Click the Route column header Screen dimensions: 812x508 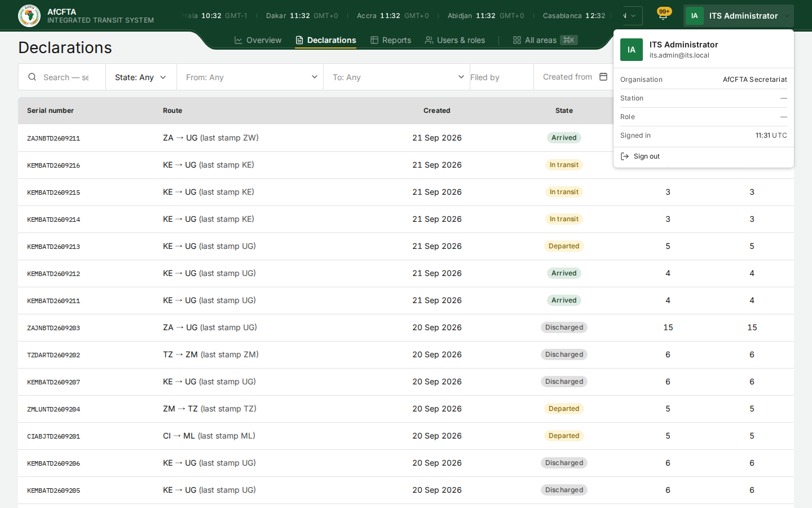tap(173, 111)
